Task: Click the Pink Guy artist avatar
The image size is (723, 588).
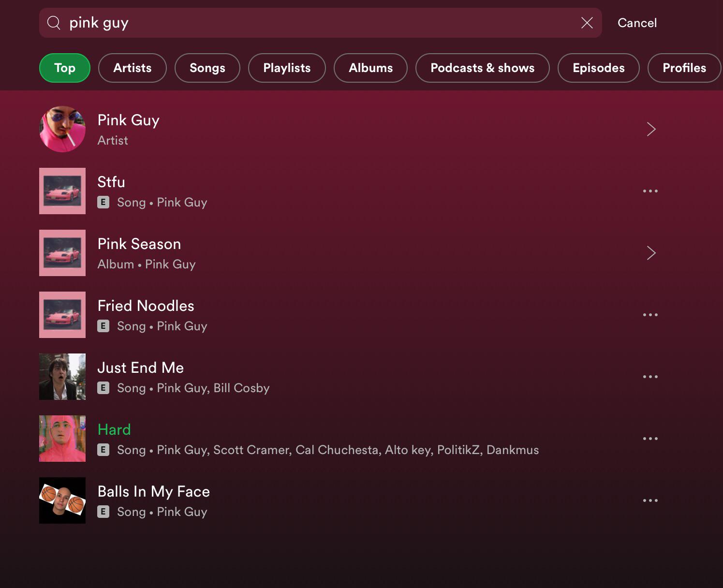Action: click(x=62, y=129)
